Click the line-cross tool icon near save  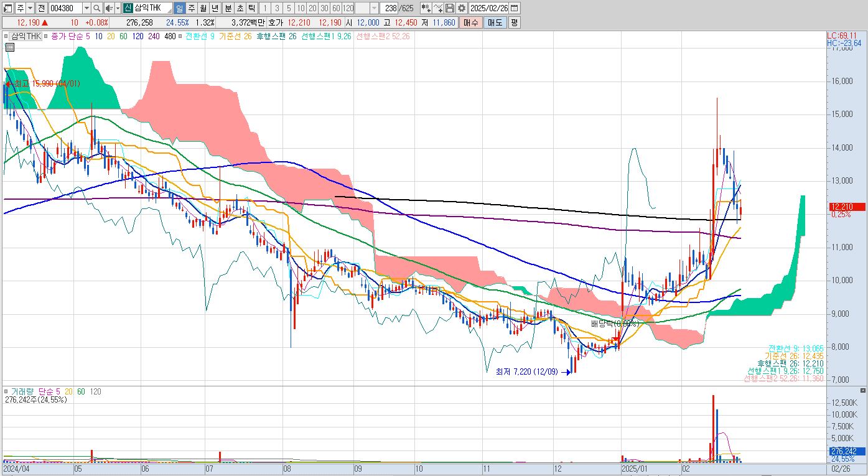(x=437, y=8)
